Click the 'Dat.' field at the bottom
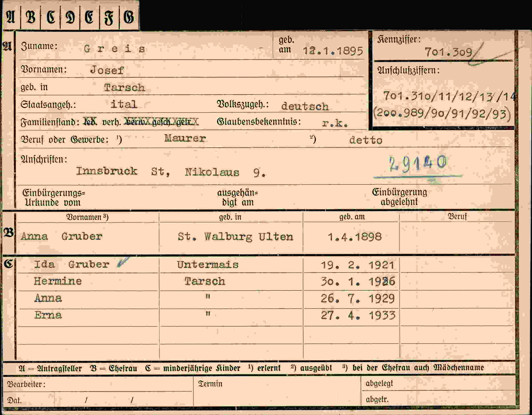The image size is (532, 415). click(98, 399)
